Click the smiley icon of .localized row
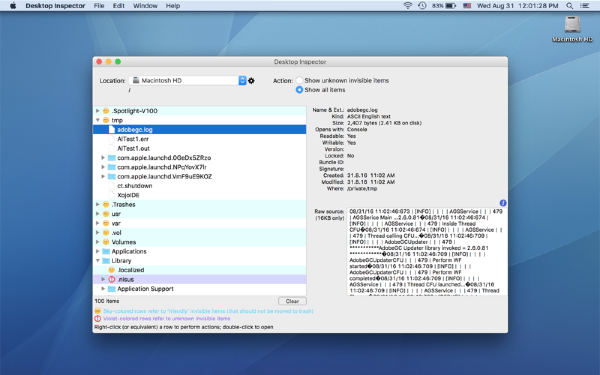600x375 pixels. pyautogui.click(x=112, y=270)
